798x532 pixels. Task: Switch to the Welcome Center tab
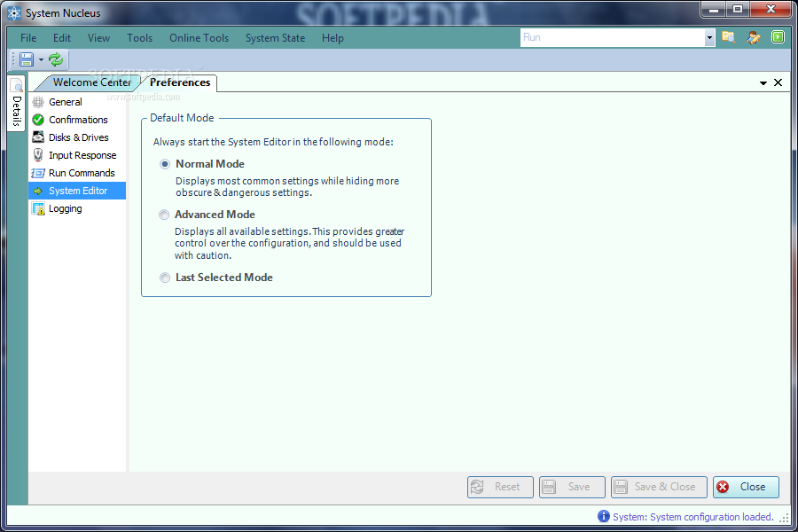(x=91, y=82)
